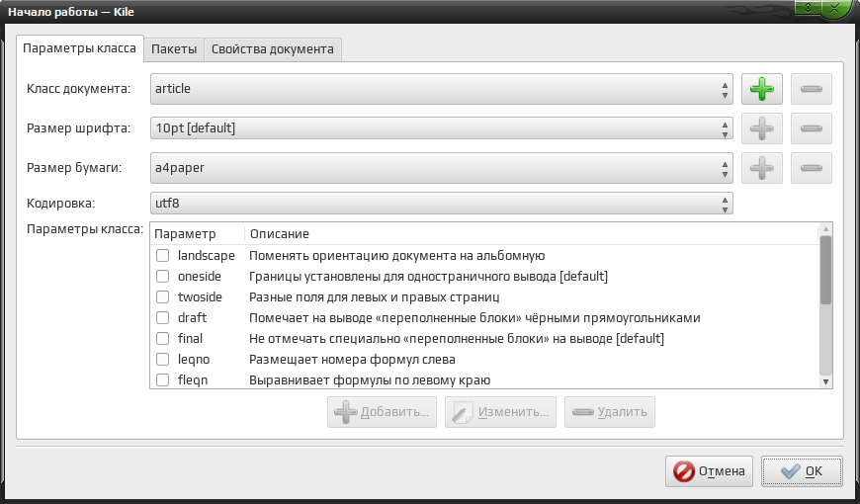
Task: Tick the fleqn checkbox
Action: tap(162, 380)
